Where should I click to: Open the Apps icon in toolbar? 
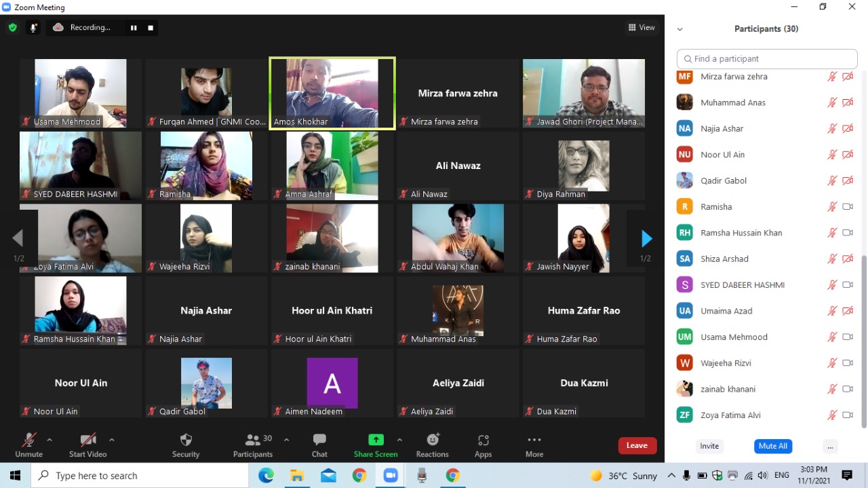click(x=483, y=440)
